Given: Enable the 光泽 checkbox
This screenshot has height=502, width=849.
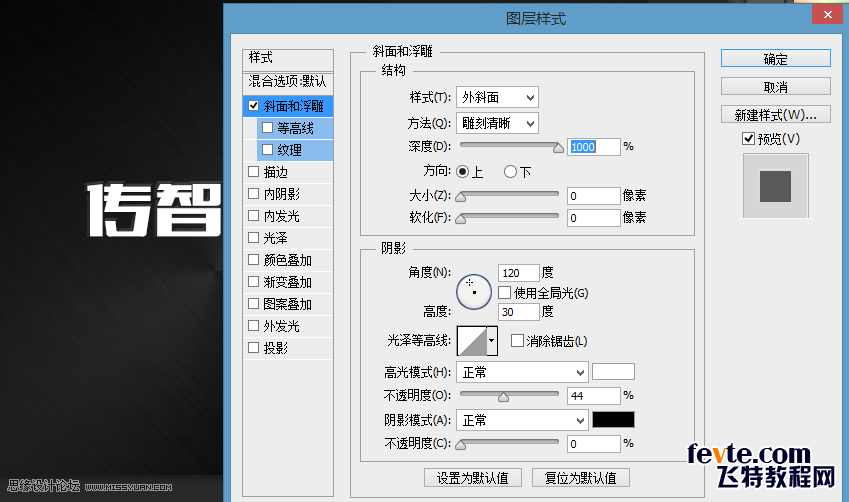Looking at the screenshot, I should [253, 237].
